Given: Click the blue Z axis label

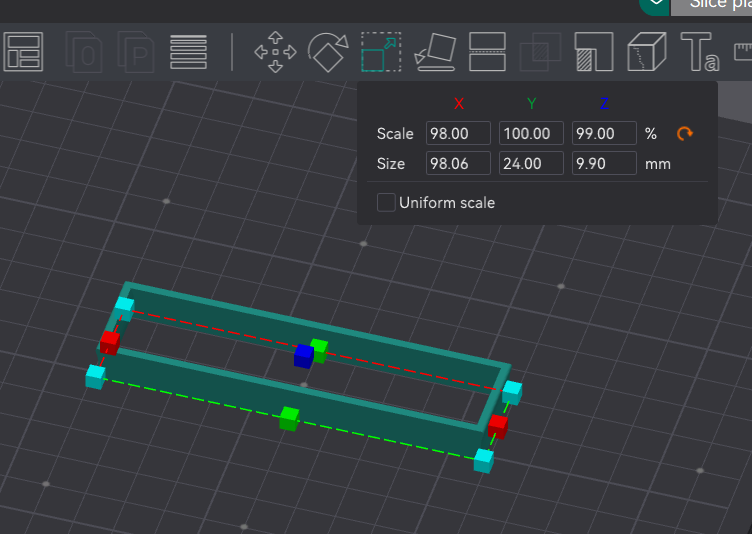Looking at the screenshot, I should click(x=604, y=104).
